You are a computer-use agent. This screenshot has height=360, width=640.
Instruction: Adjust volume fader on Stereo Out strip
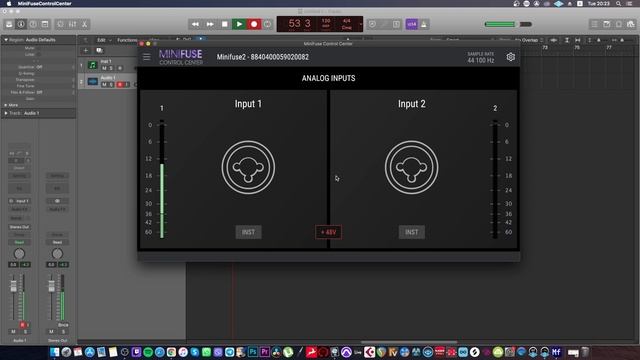[51, 286]
